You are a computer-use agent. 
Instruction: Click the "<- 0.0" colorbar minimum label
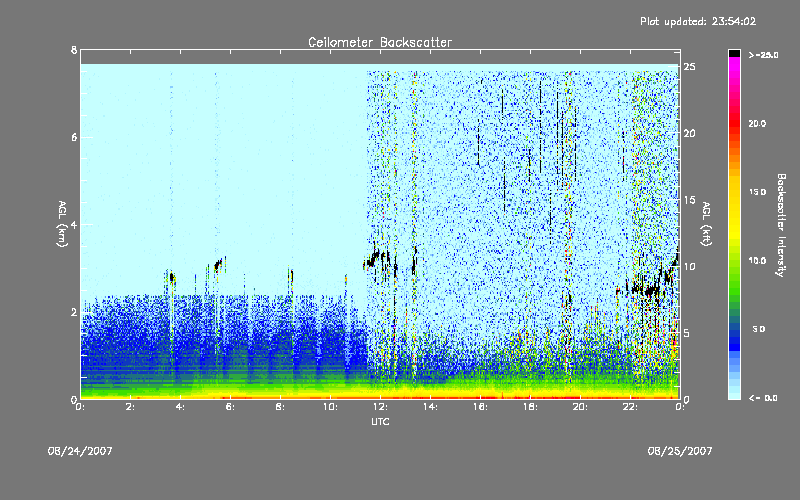(x=763, y=397)
